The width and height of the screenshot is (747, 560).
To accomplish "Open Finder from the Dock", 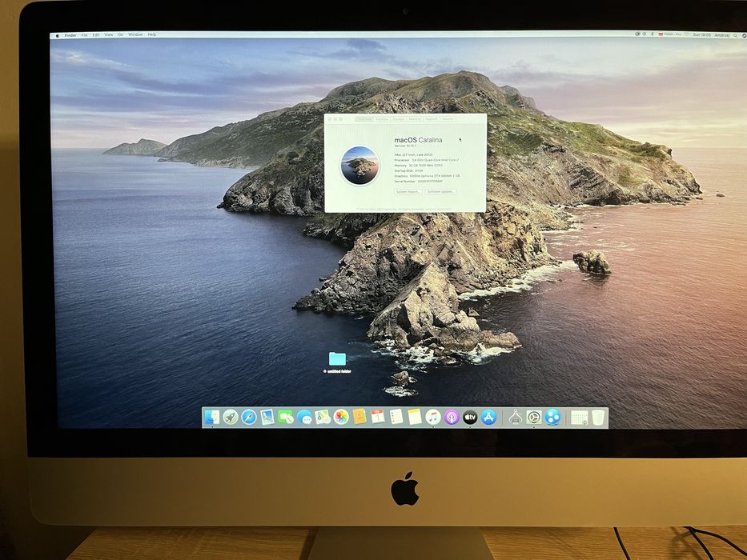I will coord(212,418).
